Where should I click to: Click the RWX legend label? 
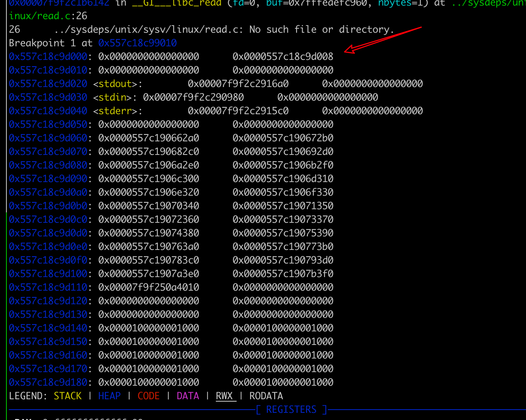[224, 396]
